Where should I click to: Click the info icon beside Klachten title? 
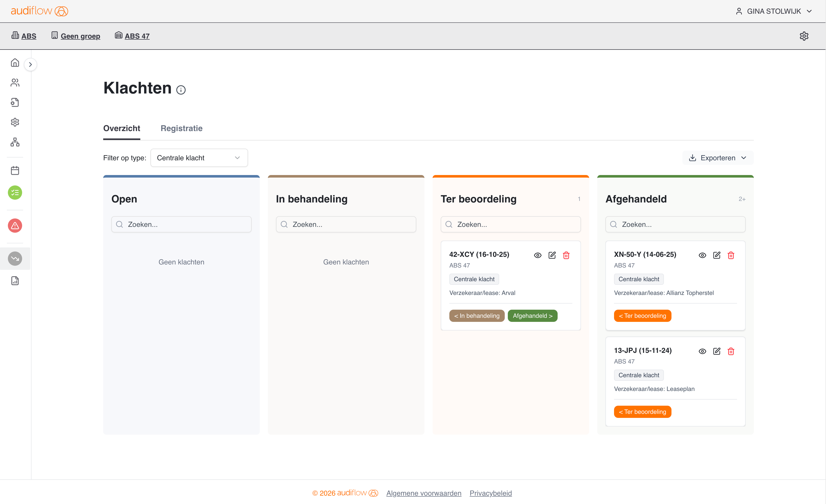click(181, 90)
